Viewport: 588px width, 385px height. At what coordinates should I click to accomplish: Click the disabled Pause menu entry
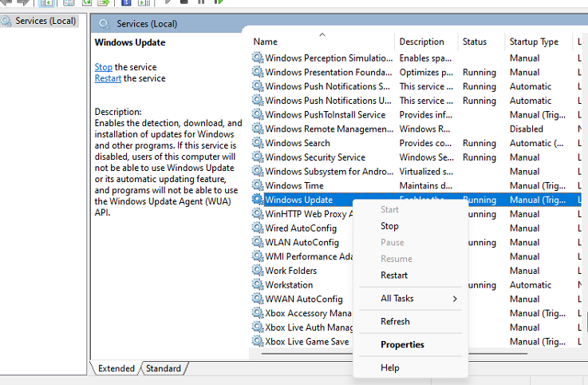pyautogui.click(x=393, y=242)
